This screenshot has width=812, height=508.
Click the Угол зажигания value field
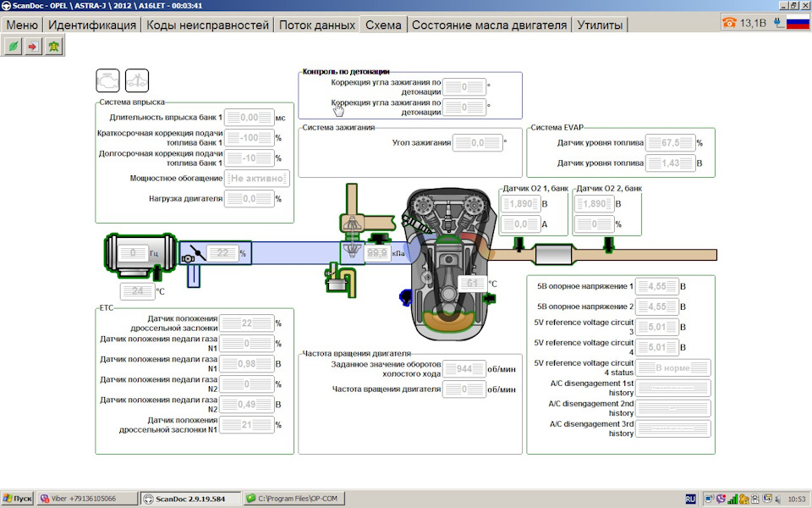(477, 142)
